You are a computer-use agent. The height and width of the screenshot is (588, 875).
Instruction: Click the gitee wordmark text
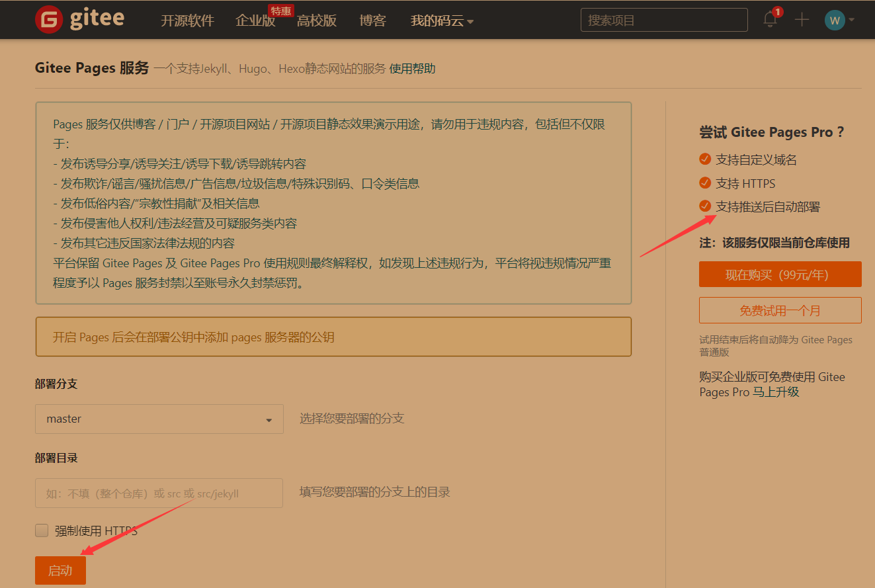[97, 19]
